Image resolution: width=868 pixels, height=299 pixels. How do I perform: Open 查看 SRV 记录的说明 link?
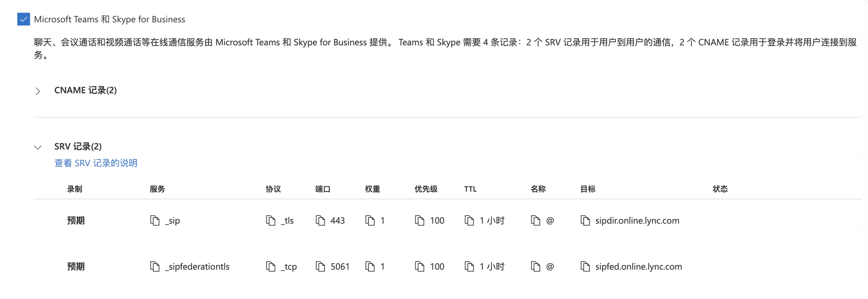pos(96,163)
